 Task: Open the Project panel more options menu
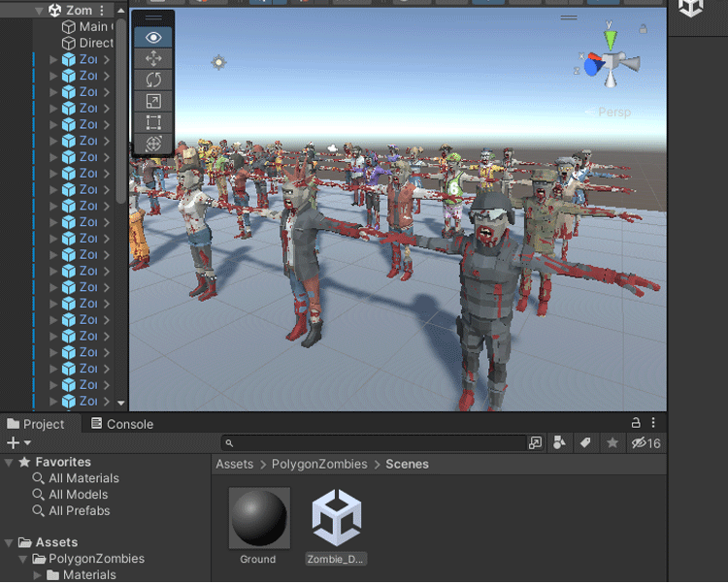[653, 423]
